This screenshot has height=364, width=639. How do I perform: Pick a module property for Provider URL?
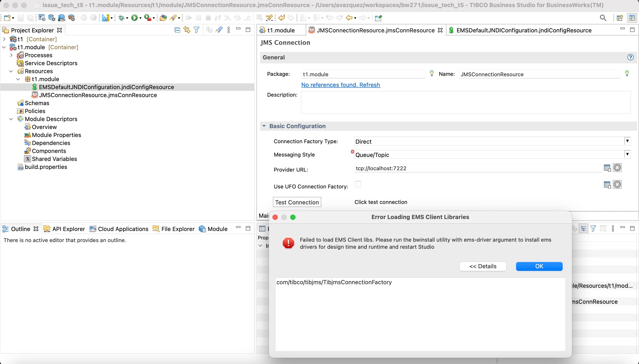point(607,168)
